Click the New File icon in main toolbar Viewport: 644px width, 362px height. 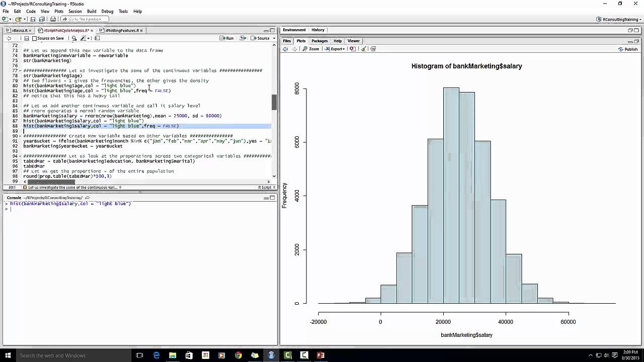pyautogui.click(x=5, y=19)
